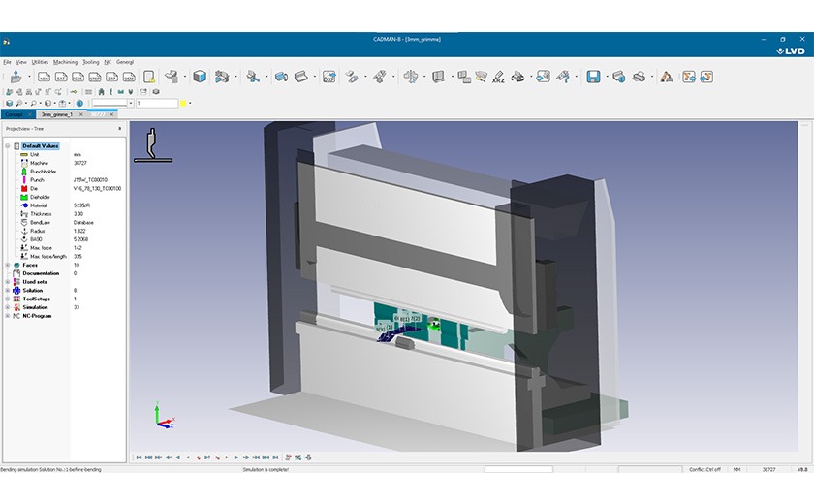Click the printer icon
This screenshot has width=814, height=504.
[639, 77]
